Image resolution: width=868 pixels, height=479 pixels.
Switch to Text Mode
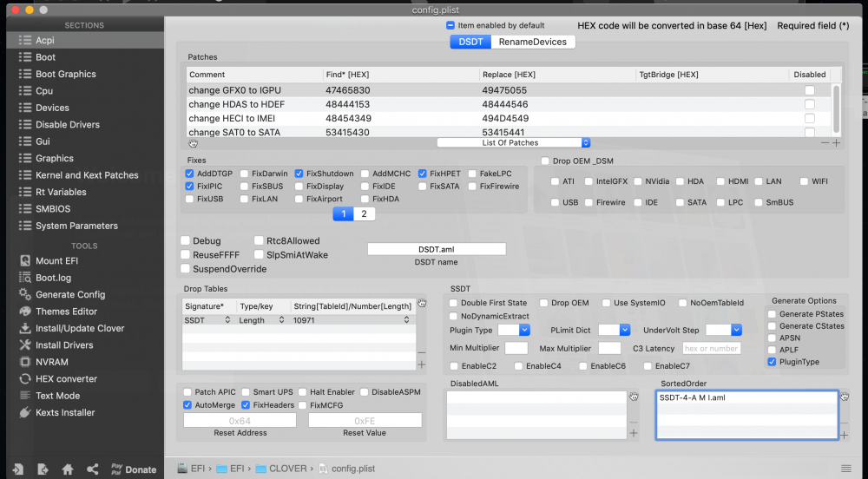49,396
